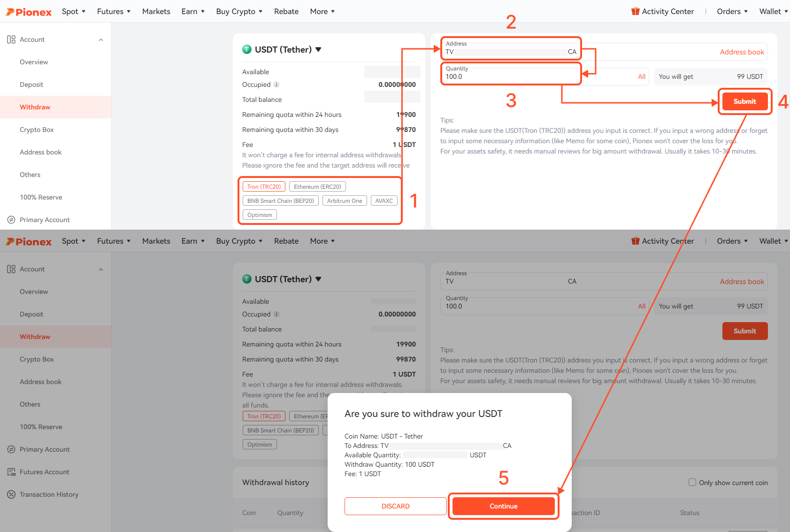Select AVAXC network
This screenshot has width=790, height=532.
384,200
